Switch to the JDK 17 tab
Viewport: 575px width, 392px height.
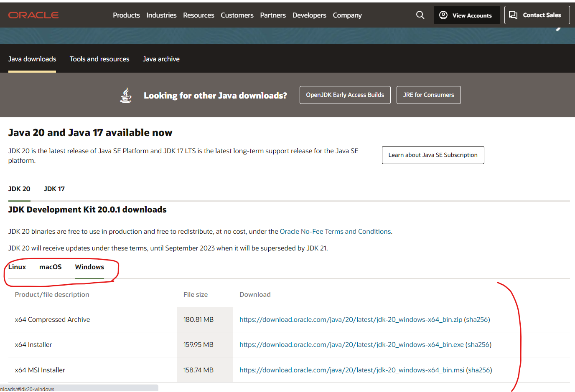tap(54, 189)
